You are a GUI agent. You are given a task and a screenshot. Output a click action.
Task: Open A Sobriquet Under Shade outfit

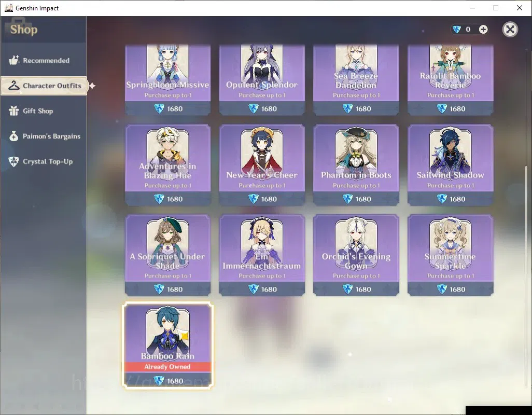coord(167,255)
